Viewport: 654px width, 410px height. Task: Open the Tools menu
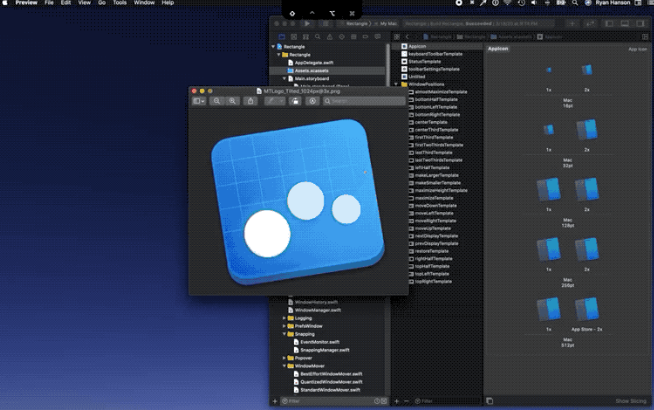(120, 3)
